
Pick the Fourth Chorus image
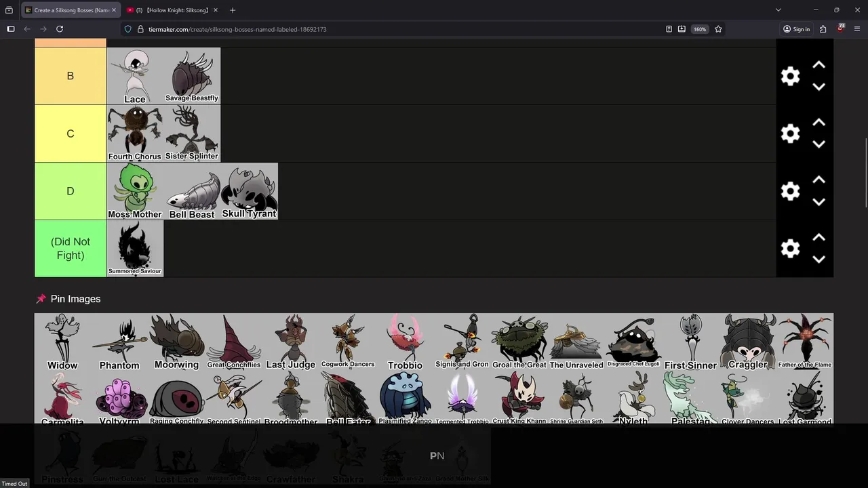point(135,134)
